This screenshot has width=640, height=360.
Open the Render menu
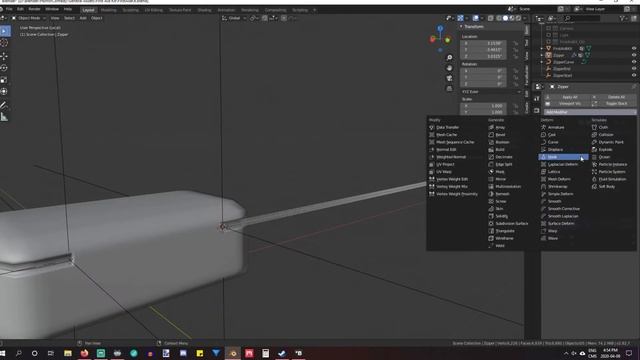34,9
